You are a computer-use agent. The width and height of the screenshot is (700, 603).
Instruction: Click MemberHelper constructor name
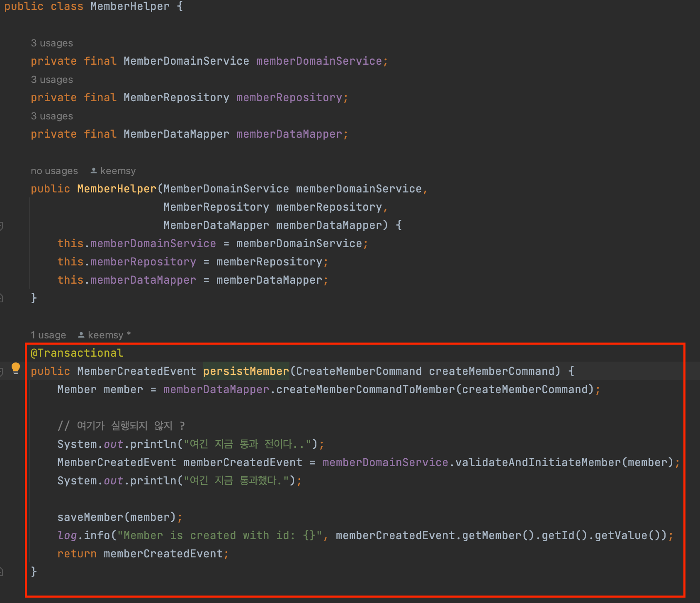(117, 189)
